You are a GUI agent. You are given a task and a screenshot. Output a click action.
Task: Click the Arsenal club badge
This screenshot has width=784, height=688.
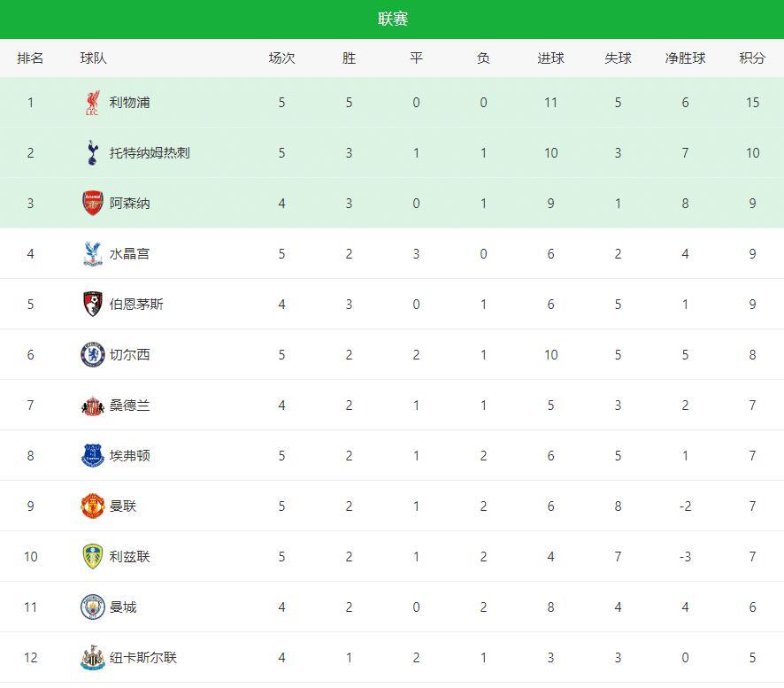tap(92, 204)
